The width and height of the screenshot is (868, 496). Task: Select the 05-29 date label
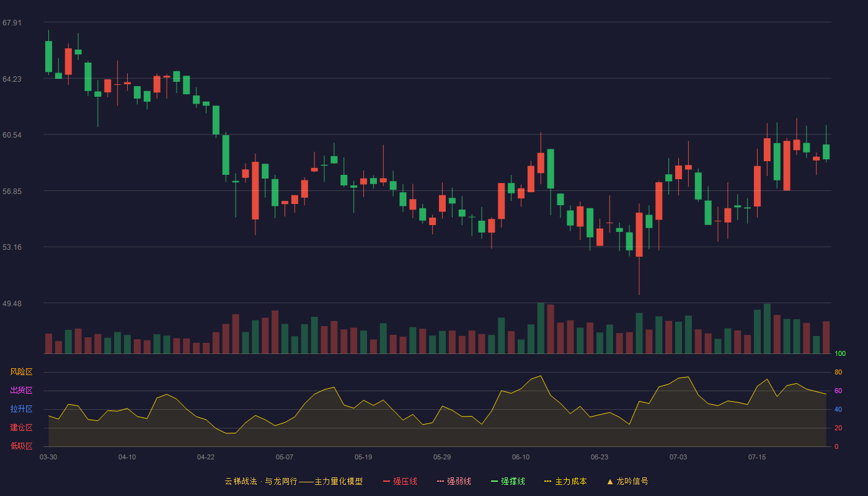point(442,457)
